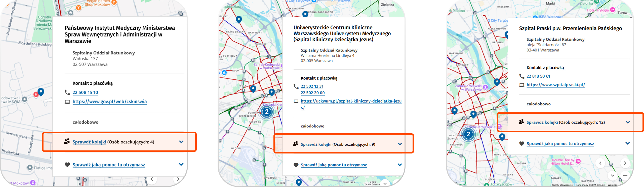This screenshot has width=644, height=187.
Task: Open the uckwum.pl szpital-kliniczny-dzieciatka-jezus link
Action: tap(351, 104)
